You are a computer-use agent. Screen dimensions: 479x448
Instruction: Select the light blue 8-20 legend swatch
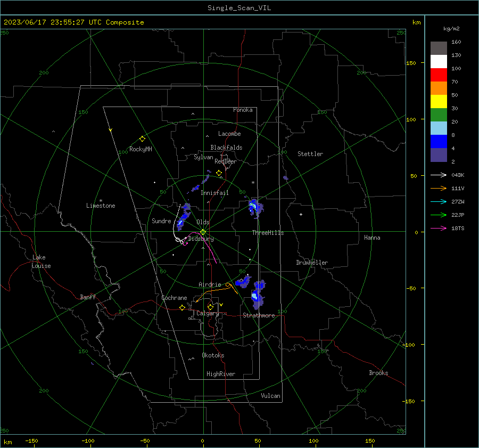pyautogui.click(x=439, y=128)
